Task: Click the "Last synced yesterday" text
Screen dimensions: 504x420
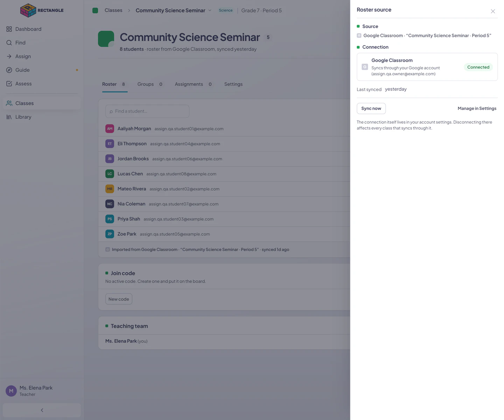Action: [382, 89]
